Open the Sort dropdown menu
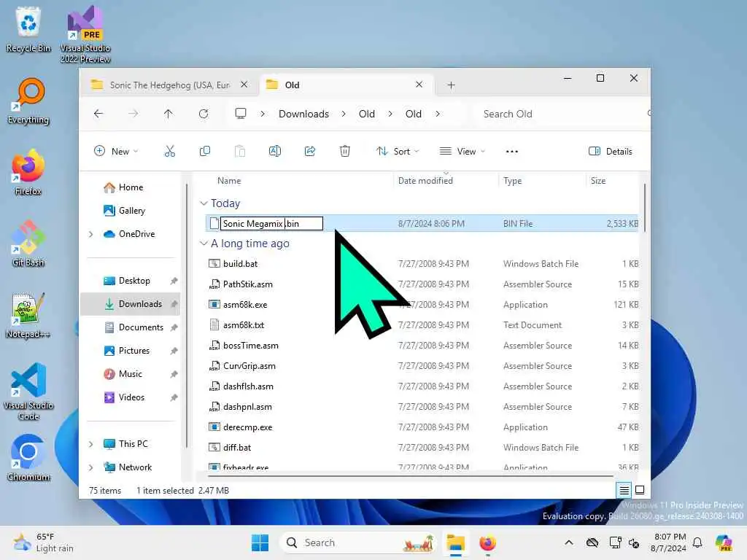 [398, 152]
